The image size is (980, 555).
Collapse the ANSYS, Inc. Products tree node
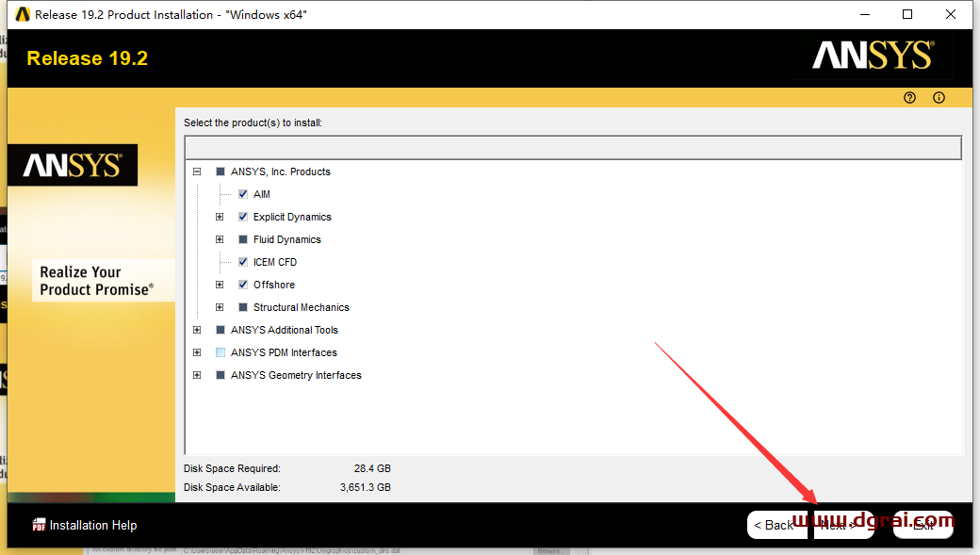point(197,171)
